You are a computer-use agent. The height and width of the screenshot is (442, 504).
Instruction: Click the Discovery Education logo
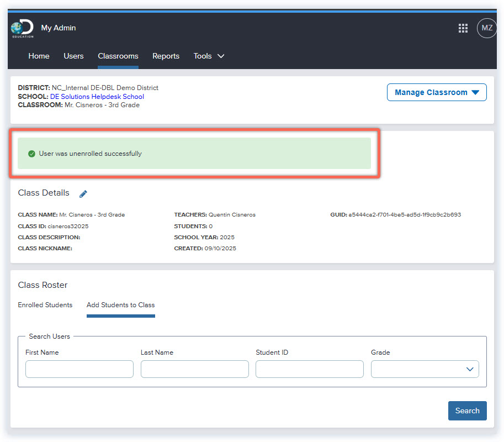pos(22,29)
